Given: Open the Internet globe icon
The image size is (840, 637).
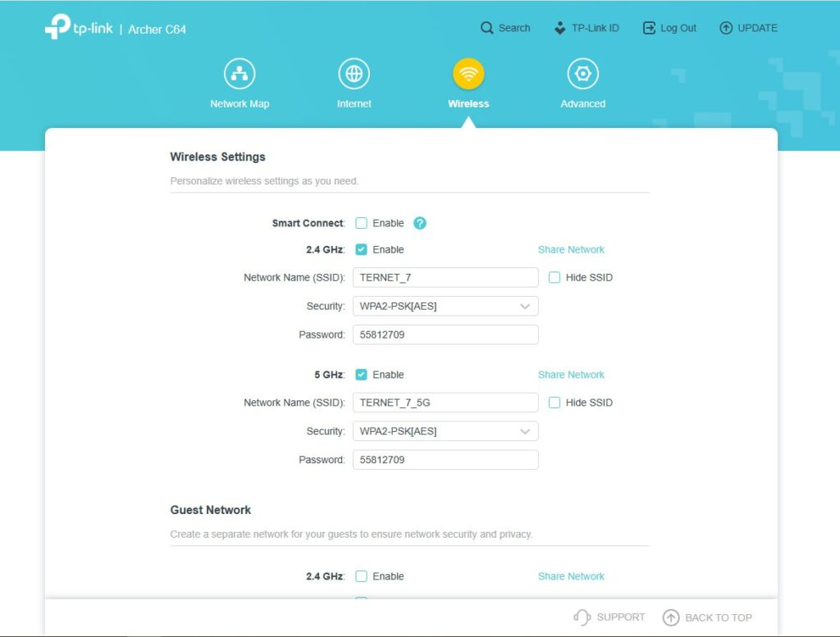Looking at the screenshot, I should coord(354,75).
